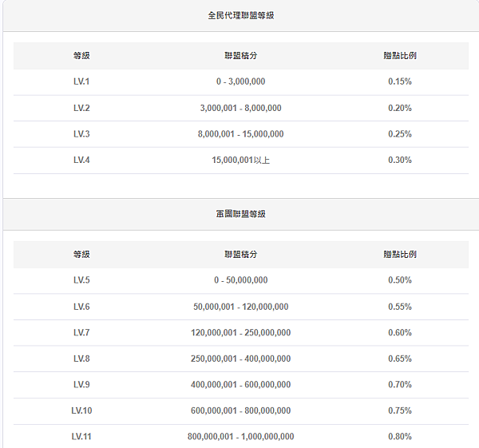The image size is (479, 448).
Task: Select the 0 - 50,000,000 points range
Action: 240,280
